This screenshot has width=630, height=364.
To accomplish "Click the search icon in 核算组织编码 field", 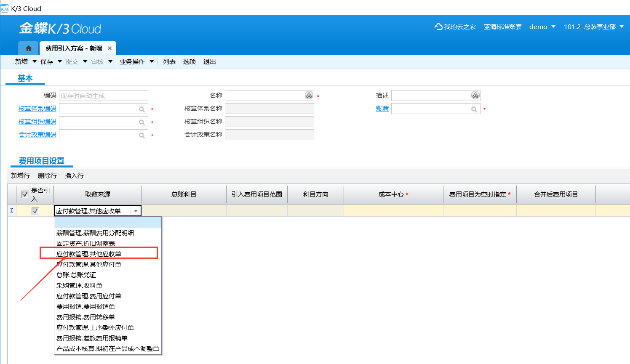I will point(142,122).
